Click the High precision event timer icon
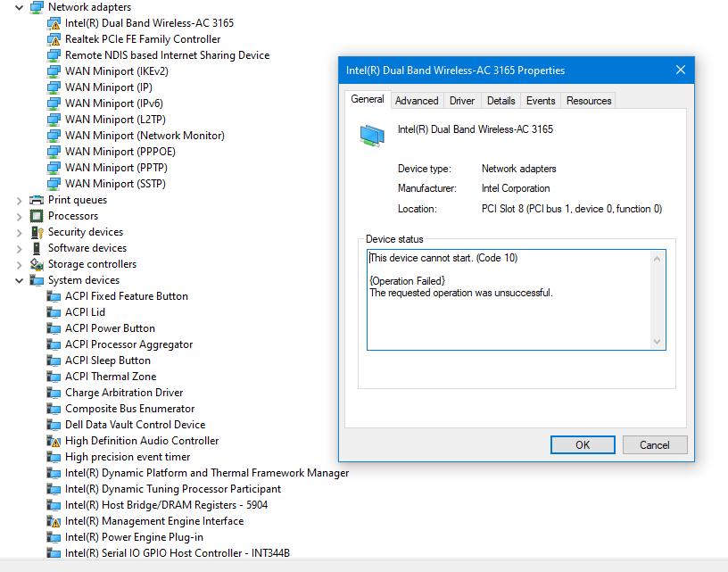This screenshot has height=572, width=728. [x=54, y=457]
